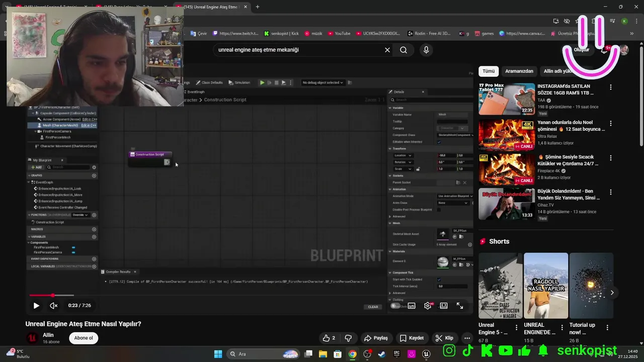Show hidden bookmarks with the overflow chevron
The width and height of the screenshot is (644, 362).
point(632,33)
